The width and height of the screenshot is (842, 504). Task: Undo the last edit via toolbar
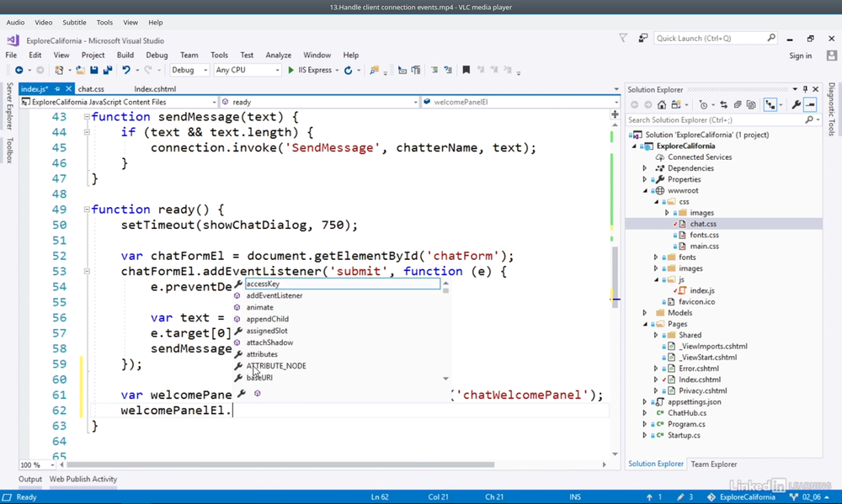click(126, 71)
